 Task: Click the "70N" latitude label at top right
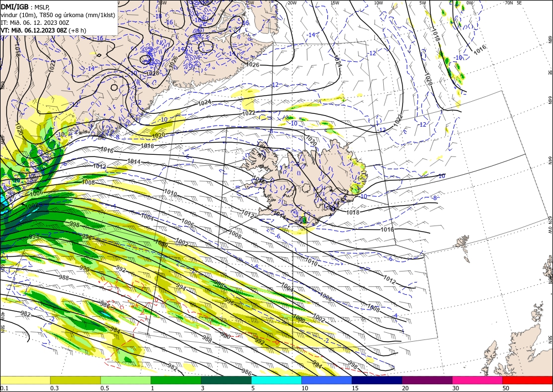click(509, 2)
